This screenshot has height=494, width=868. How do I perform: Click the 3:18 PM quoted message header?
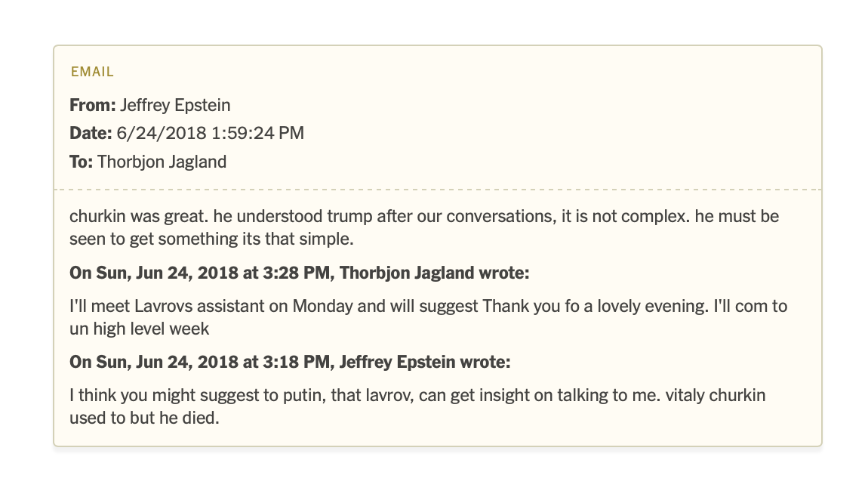click(x=290, y=362)
